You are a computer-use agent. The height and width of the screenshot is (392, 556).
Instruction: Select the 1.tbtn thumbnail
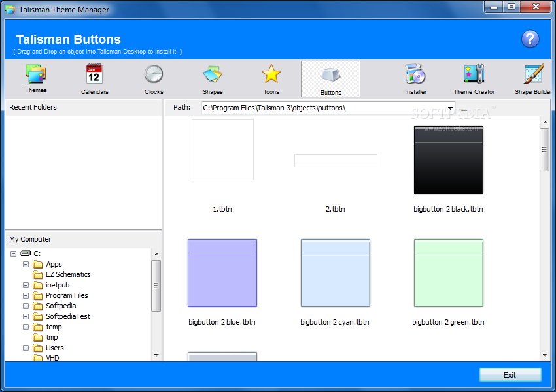[x=222, y=150]
